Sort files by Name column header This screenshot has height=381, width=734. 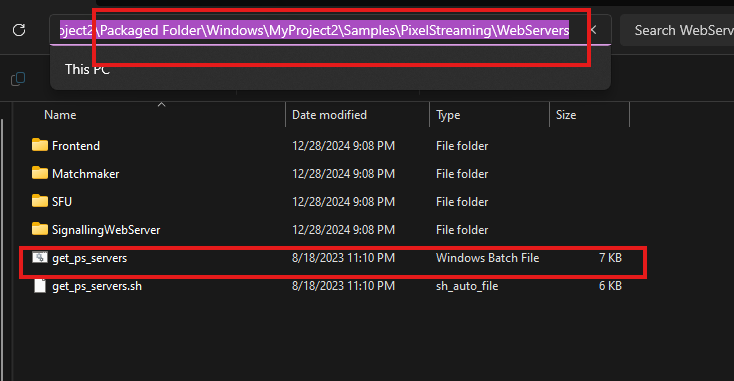click(x=60, y=115)
